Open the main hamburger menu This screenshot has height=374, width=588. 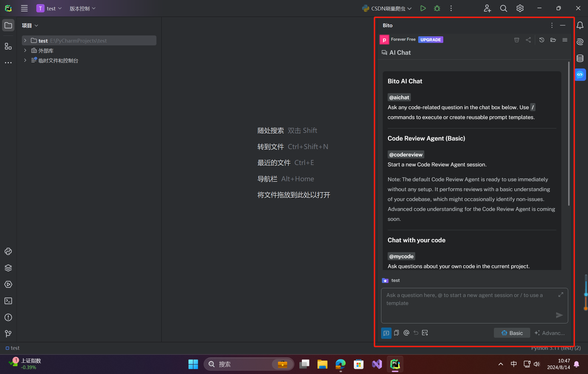click(24, 8)
